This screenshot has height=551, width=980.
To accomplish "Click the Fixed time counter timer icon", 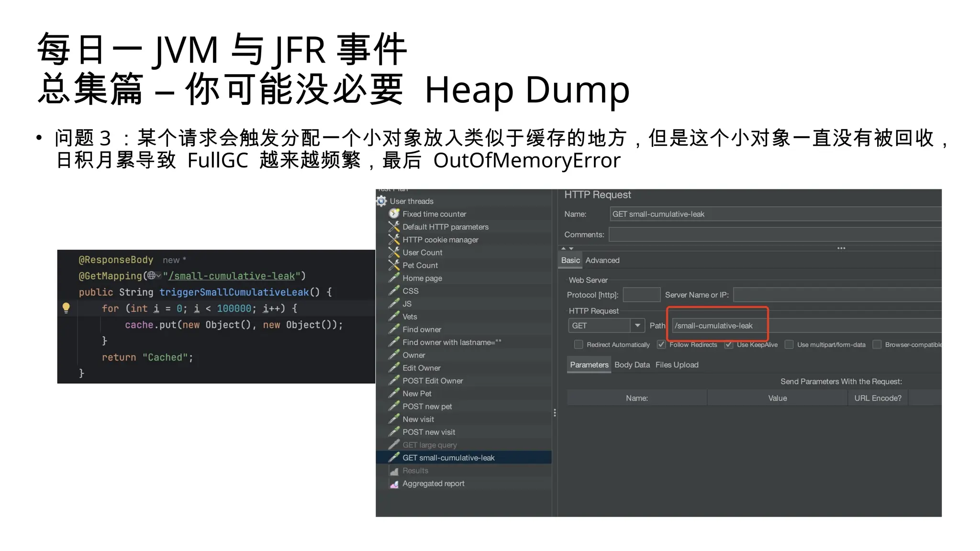I will (394, 214).
